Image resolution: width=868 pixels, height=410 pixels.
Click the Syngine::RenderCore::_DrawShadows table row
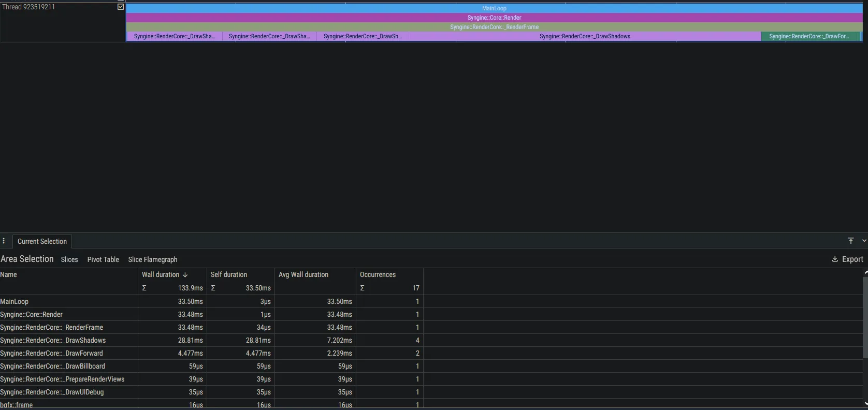click(211, 340)
